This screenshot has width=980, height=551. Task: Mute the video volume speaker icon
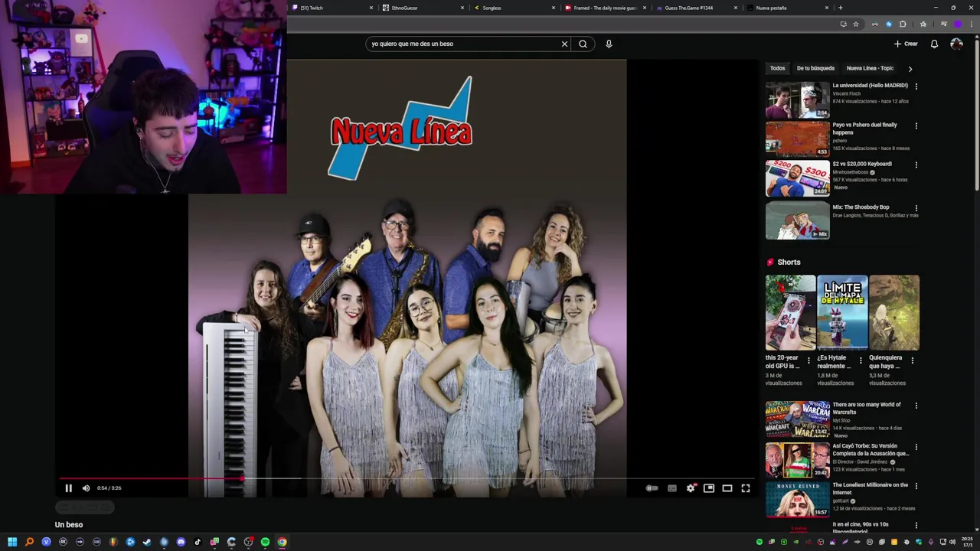coord(86,488)
